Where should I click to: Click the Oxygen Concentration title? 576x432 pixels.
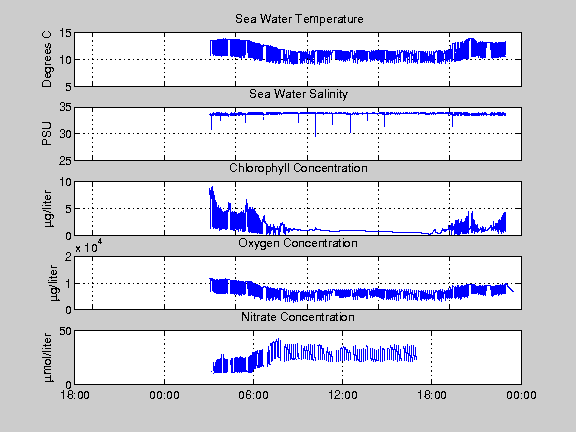coord(298,243)
